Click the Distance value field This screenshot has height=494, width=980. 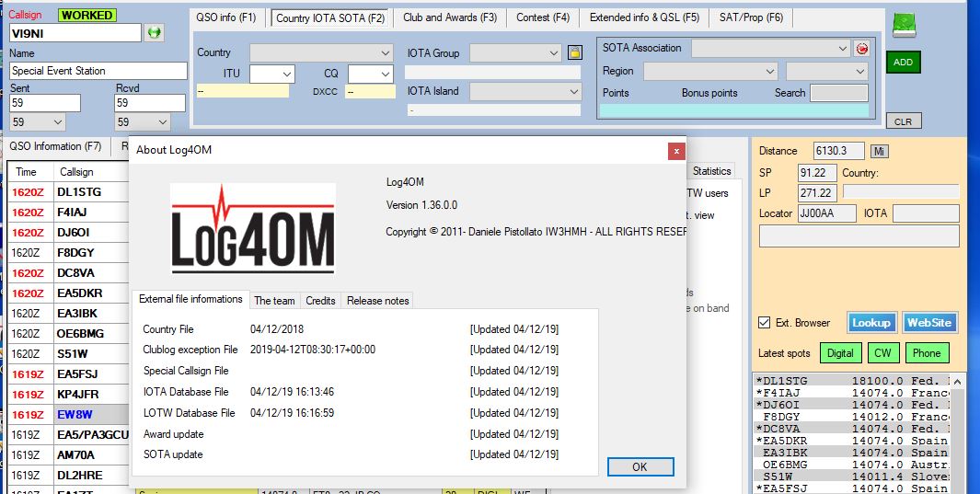(838, 151)
